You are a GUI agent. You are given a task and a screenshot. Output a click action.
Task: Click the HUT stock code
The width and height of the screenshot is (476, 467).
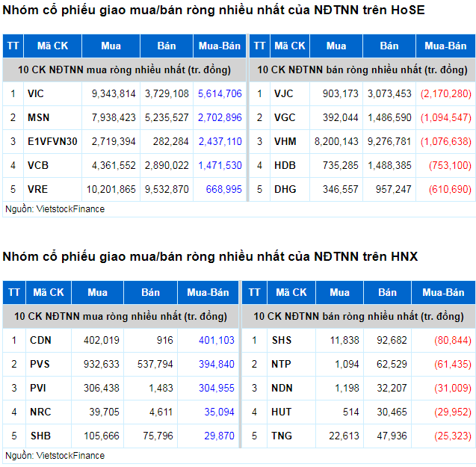click(x=282, y=412)
